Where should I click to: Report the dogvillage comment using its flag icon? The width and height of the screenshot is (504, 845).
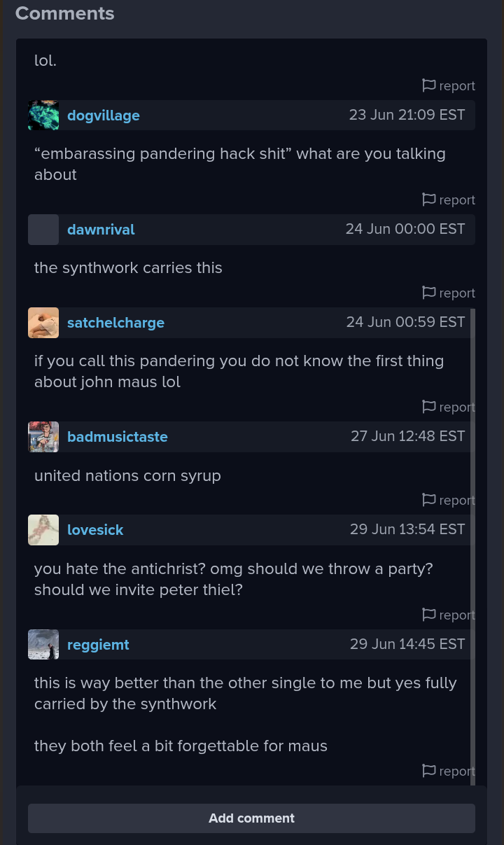(429, 200)
